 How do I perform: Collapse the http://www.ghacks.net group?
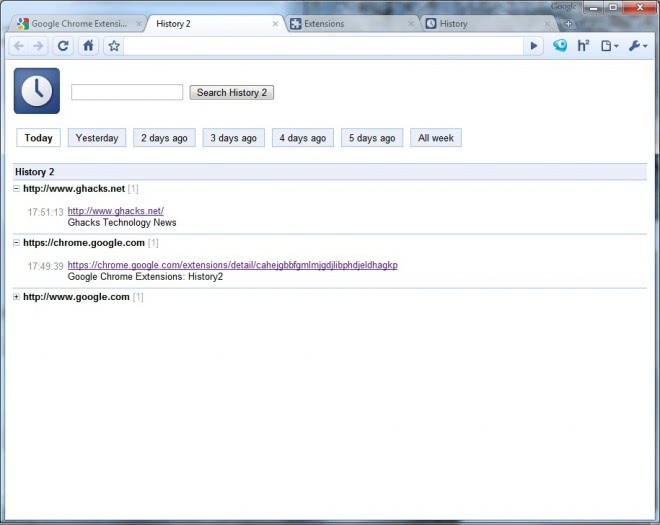click(x=16, y=189)
